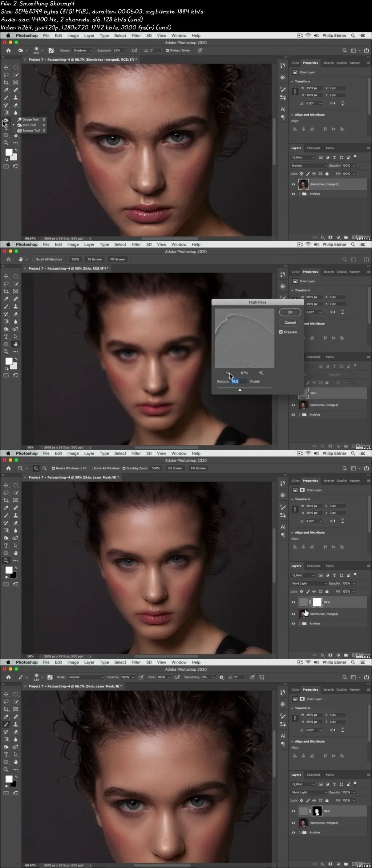The height and width of the screenshot is (868, 372).
Task: Toggle Resize Windows to Fit checkbox
Action: coord(53,468)
